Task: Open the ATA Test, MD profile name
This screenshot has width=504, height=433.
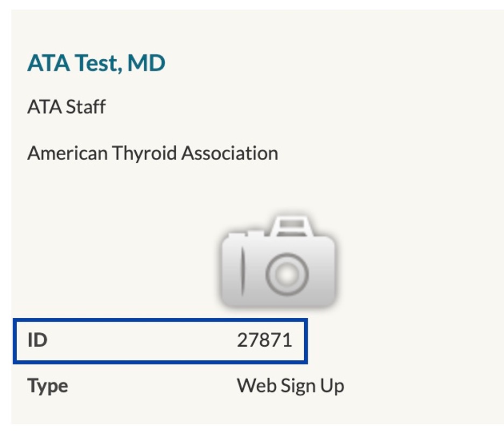Action: pyautogui.click(x=96, y=64)
